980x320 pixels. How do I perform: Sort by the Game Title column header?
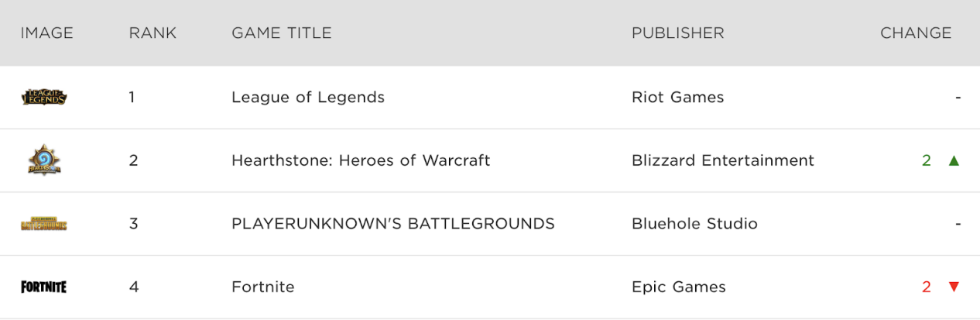[x=282, y=33]
